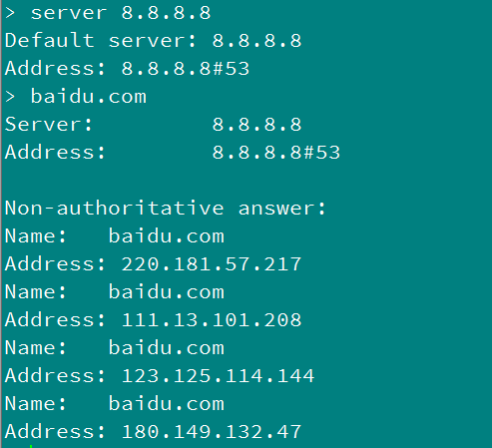
Task: Click the first 'Name: baidu.com' entry
Action: (x=115, y=236)
